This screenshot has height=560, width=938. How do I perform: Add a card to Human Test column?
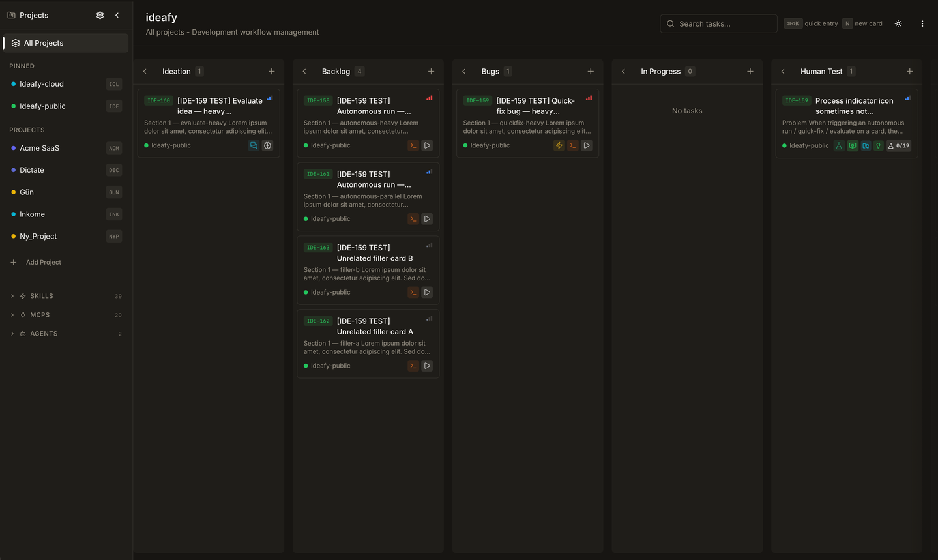coord(910,72)
